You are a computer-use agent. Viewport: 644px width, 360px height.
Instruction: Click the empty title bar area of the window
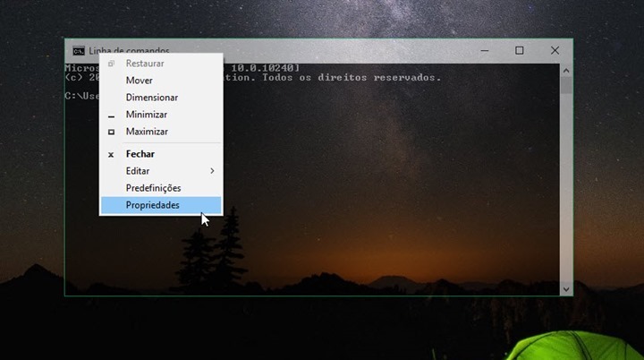click(340, 51)
